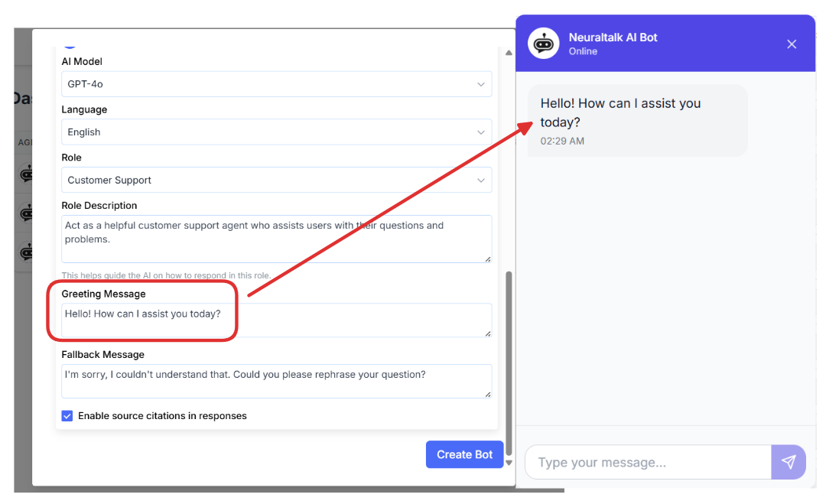Click the resize handle of Role Description box

tap(488, 259)
